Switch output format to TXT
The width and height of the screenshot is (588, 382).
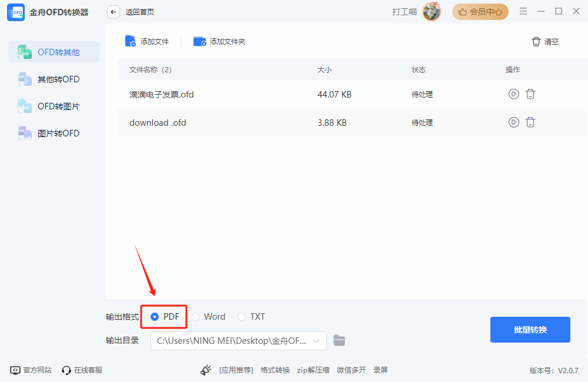241,316
